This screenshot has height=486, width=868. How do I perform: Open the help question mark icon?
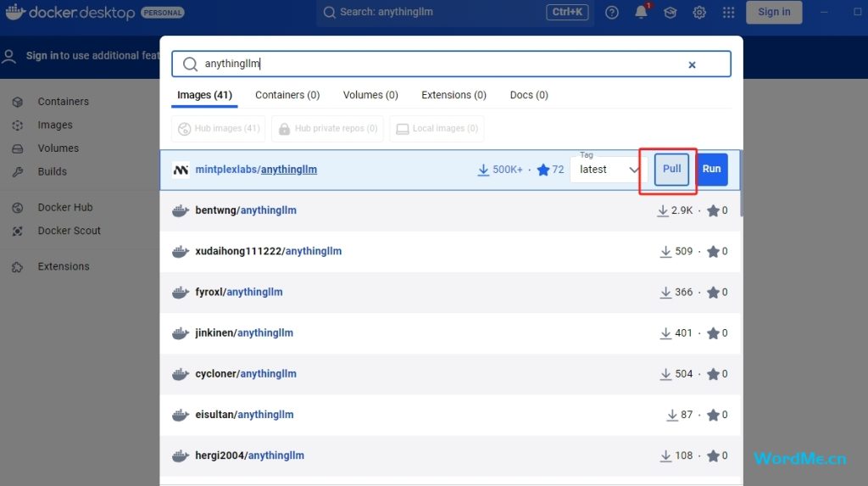point(612,12)
